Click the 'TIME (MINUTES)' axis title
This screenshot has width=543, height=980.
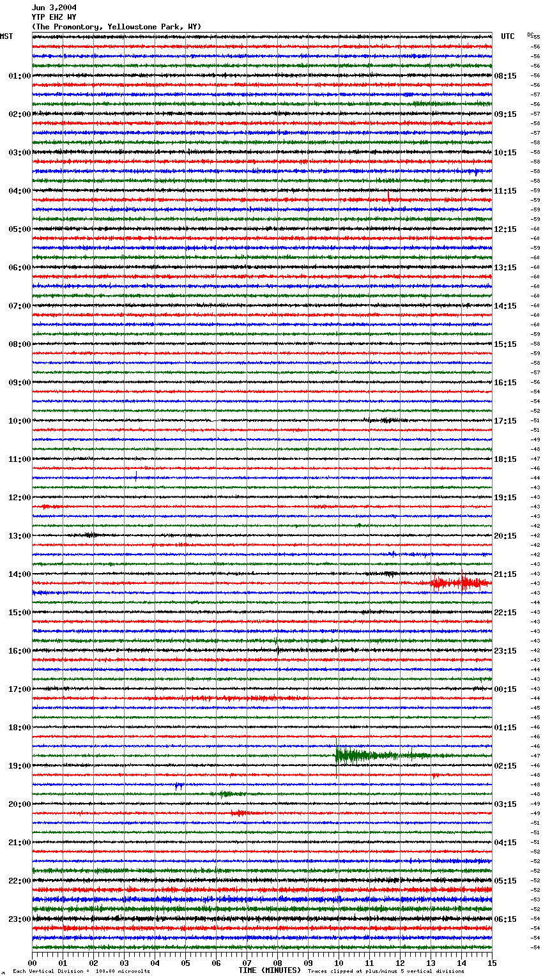[x=270, y=970]
